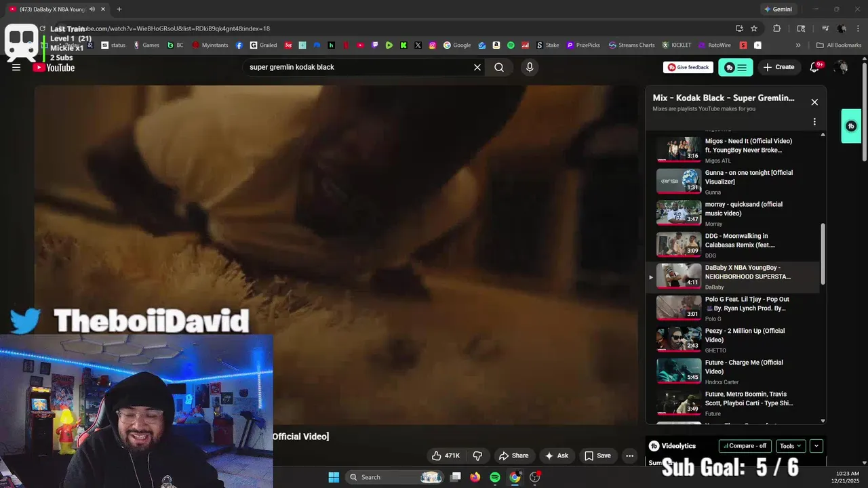Open Chrome extensions puzzle icon
Image resolution: width=868 pixels, height=488 pixels.
(777, 28)
